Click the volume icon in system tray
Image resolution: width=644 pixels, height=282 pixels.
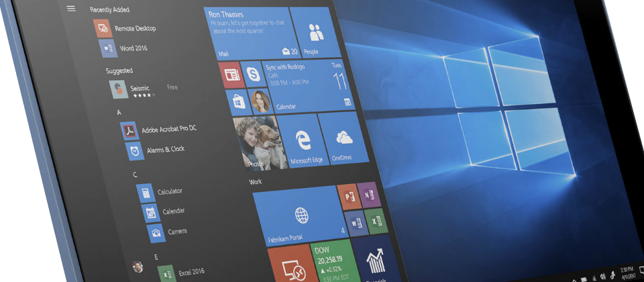point(602,275)
